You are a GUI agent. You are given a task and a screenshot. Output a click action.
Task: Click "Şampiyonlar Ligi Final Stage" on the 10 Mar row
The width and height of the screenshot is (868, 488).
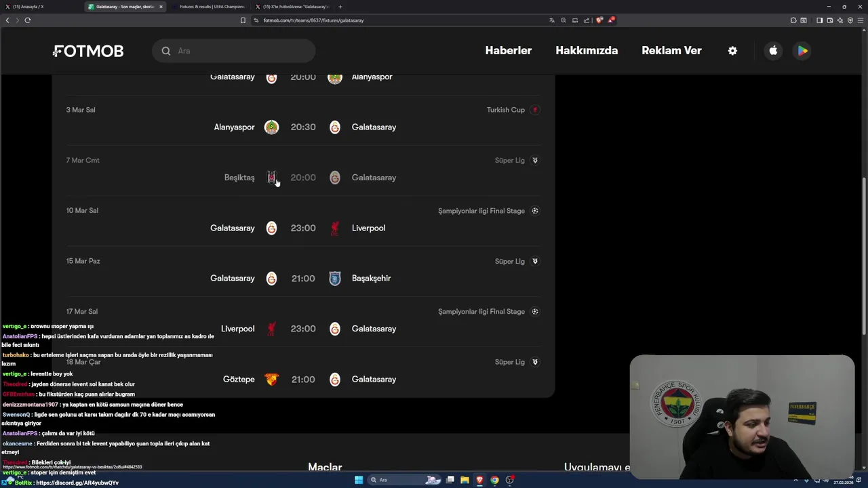[481, 211]
